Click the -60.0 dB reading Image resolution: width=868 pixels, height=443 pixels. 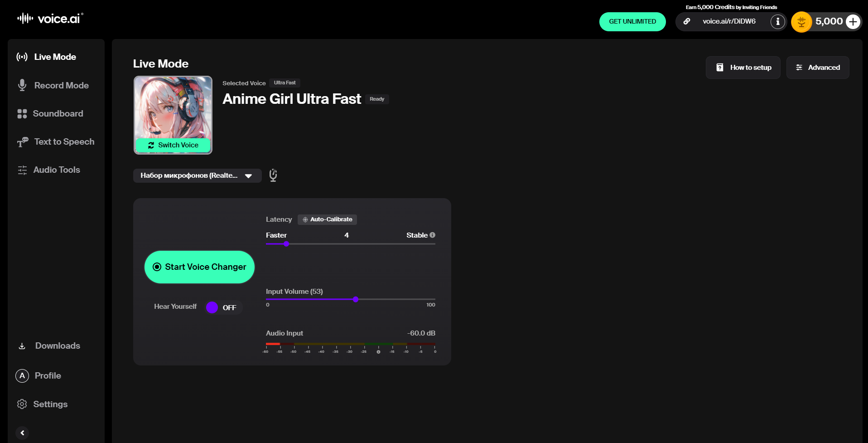tap(421, 333)
